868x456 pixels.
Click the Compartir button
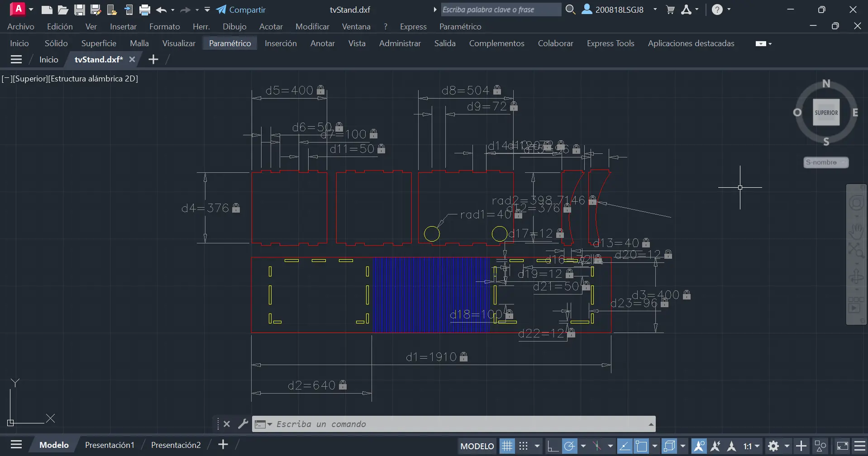[241, 9]
